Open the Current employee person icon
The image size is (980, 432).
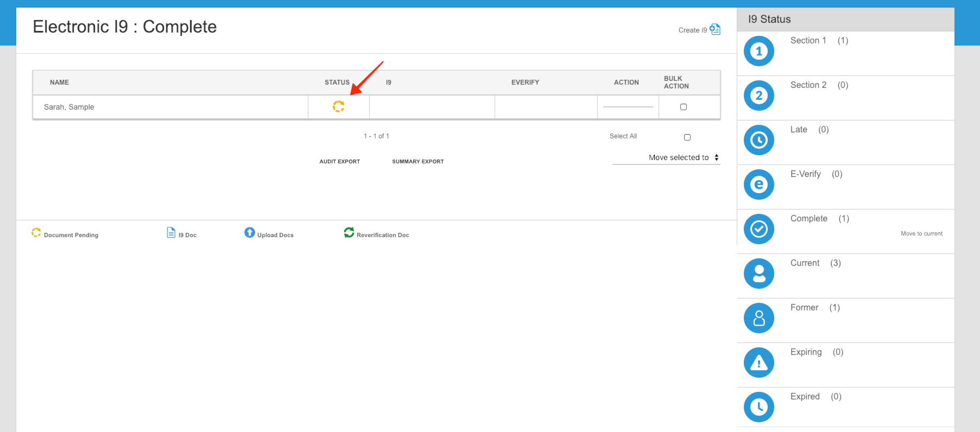(x=758, y=274)
